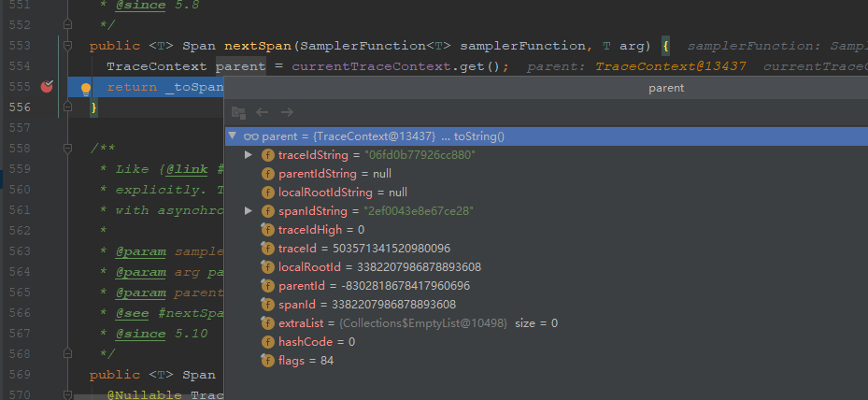Click the '@see' tag on line 566
This screenshot has width=868, height=400.
132,313
